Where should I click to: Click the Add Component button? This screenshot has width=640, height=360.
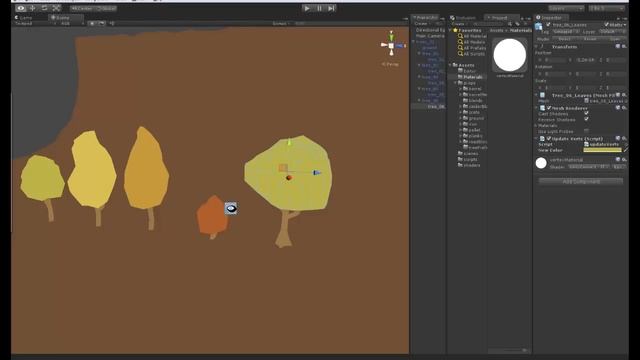coord(581,181)
